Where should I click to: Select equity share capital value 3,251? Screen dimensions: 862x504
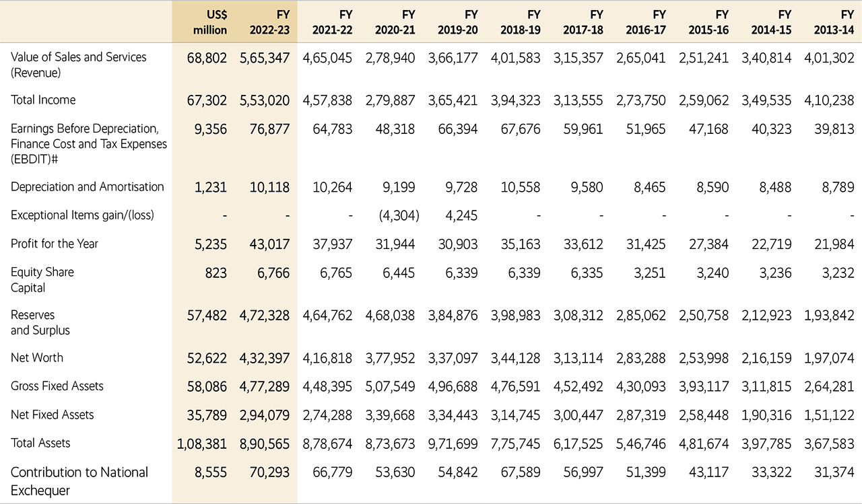click(649, 273)
